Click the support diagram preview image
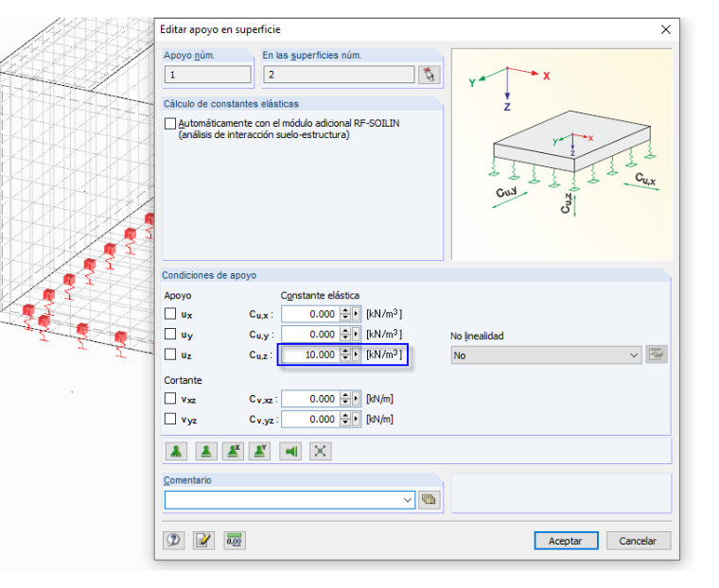The image size is (719, 588). point(562,154)
